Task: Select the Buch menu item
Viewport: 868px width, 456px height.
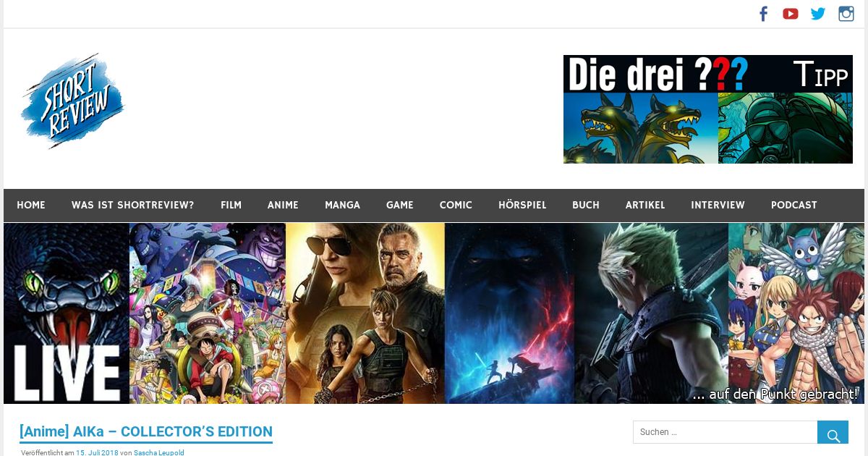Action: (586, 206)
